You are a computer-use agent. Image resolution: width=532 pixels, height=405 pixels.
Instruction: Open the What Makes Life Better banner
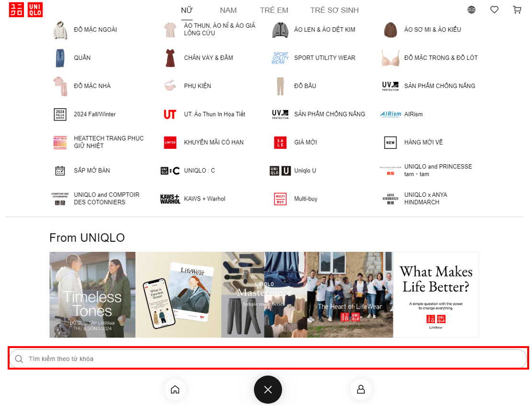pyautogui.click(x=436, y=294)
